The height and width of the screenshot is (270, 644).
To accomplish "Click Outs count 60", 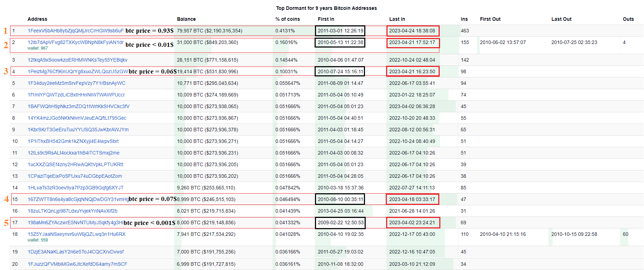I will 625,234.
